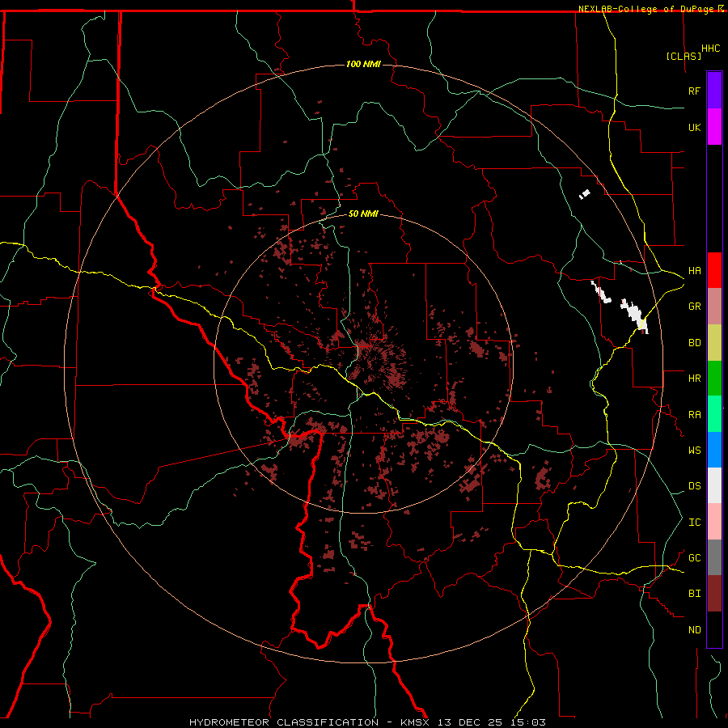Click the DS white legend swatch

(714, 485)
